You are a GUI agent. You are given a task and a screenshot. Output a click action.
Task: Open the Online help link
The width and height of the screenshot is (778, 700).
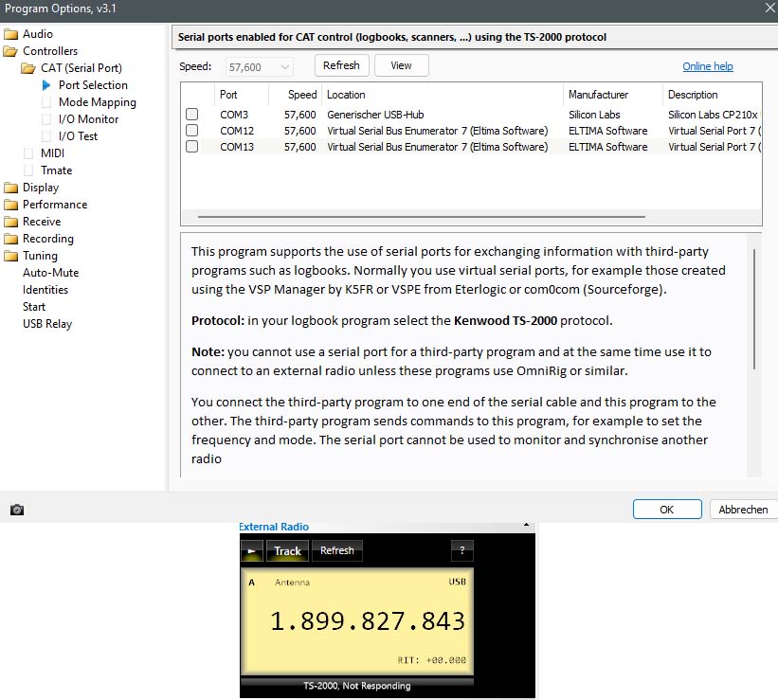click(x=708, y=66)
